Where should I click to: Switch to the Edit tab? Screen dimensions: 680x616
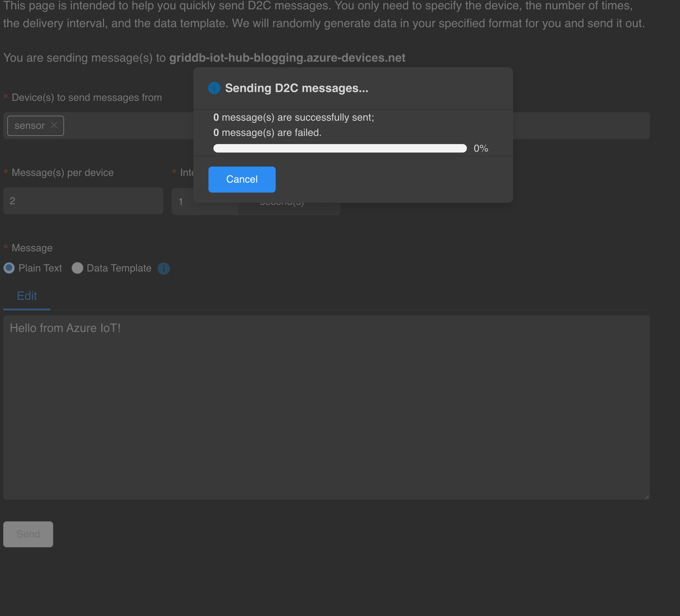pos(27,296)
